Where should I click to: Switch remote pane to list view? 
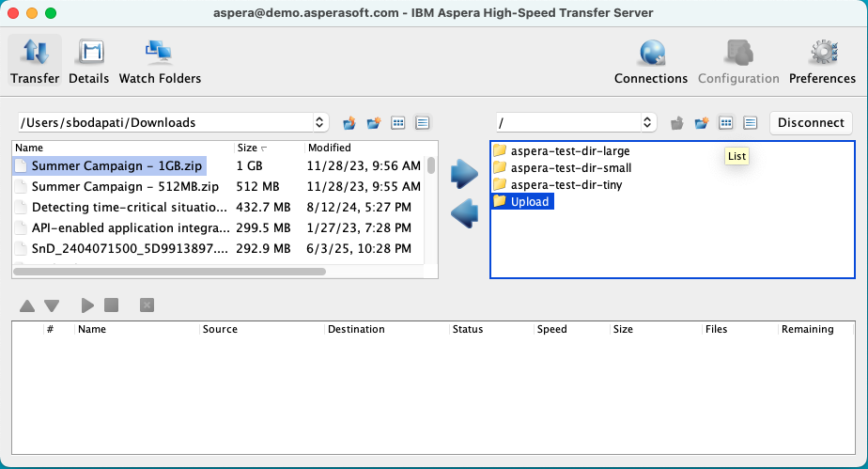(750, 123)
